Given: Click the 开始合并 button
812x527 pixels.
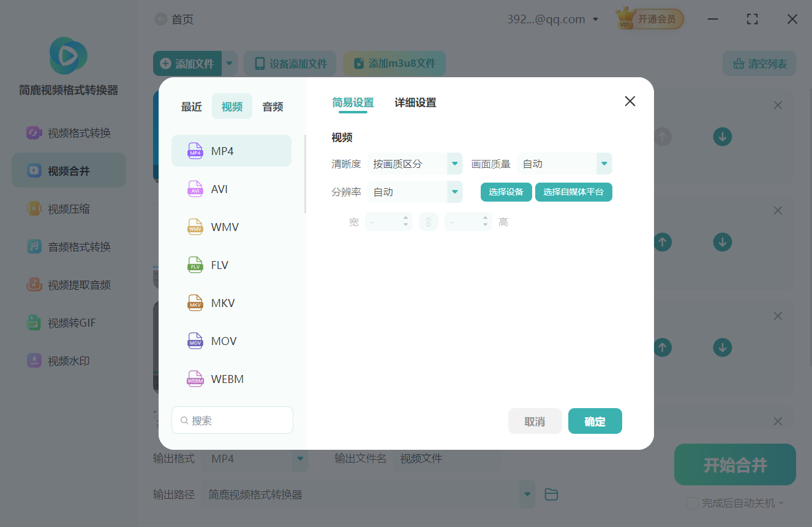Looking at the screenshot, I should click(734, 464).
